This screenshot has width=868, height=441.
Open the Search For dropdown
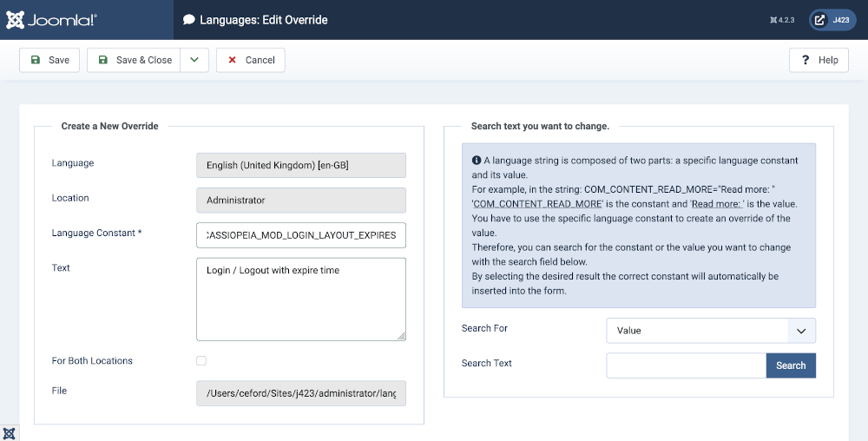[x=711, y=331]
